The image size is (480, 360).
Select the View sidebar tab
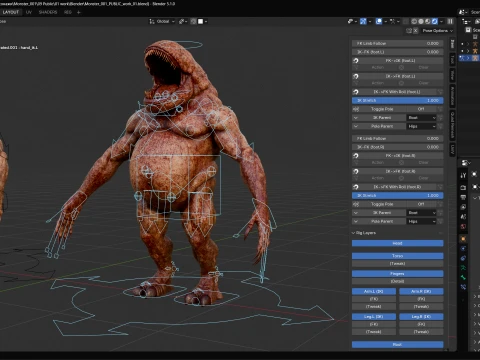pyautogui.click(x=452, y=75)
